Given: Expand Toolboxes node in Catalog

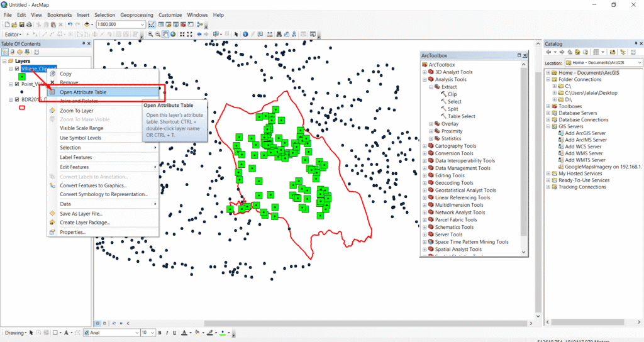Looking at the screenshot, I should click(548, 106).
